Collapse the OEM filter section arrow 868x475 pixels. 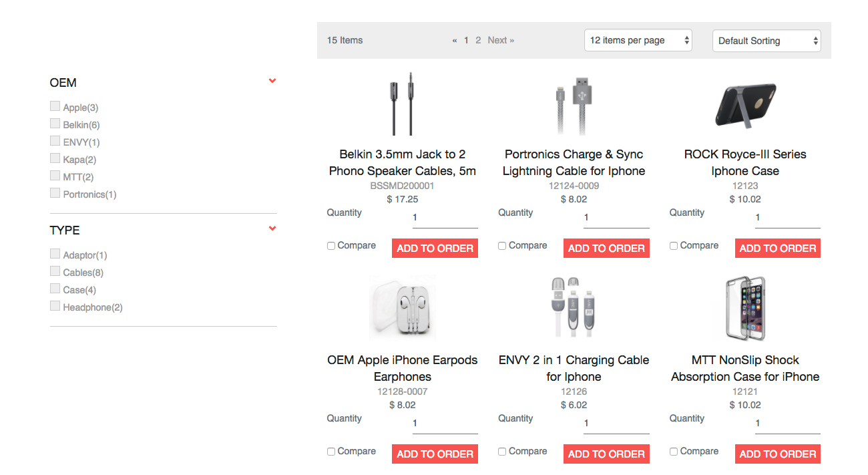click(272, 81)
